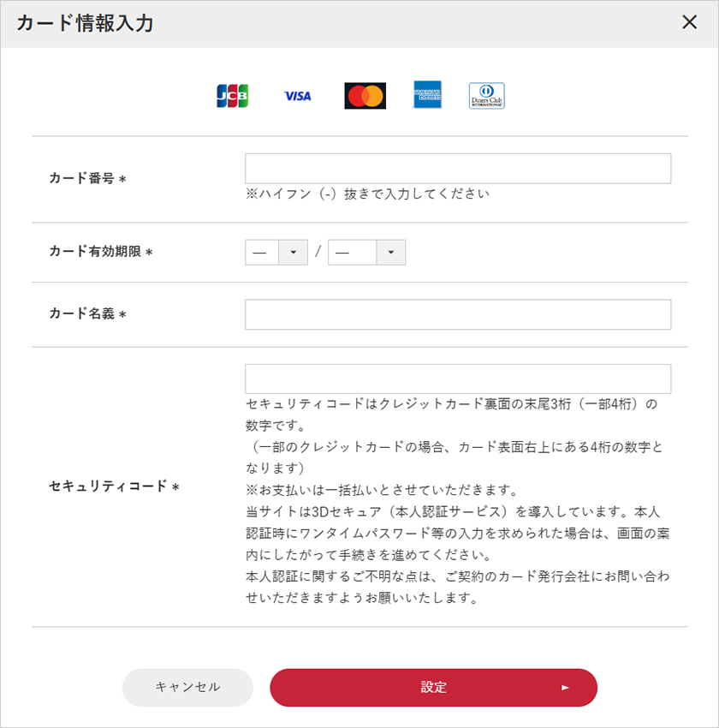
Task: Click the カード番号 input field
Action: click(x=458, y=168)
